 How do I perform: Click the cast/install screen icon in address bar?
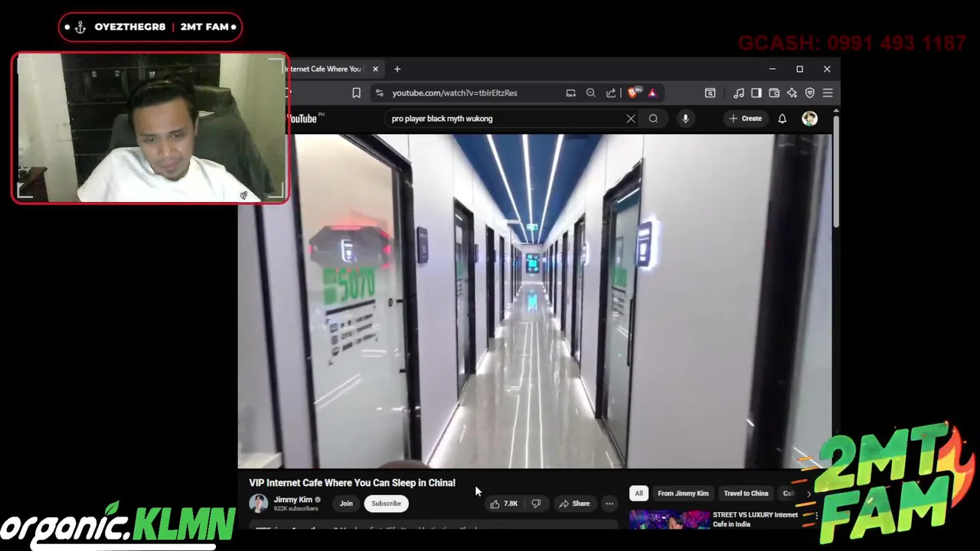click(x=570, y=93)
